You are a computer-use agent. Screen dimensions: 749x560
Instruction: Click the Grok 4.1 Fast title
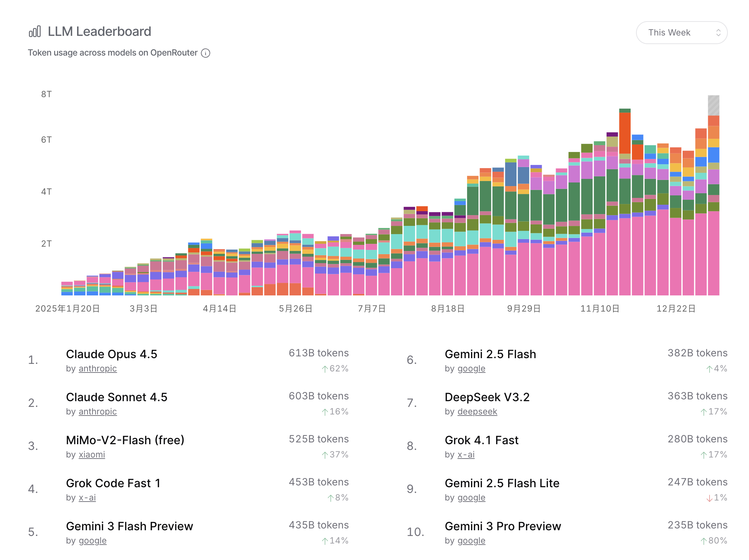click(481, 440)
